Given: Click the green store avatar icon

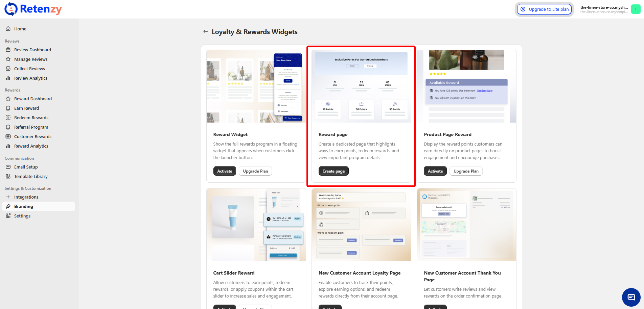Looking at the screenshot, I should point(636,9).
